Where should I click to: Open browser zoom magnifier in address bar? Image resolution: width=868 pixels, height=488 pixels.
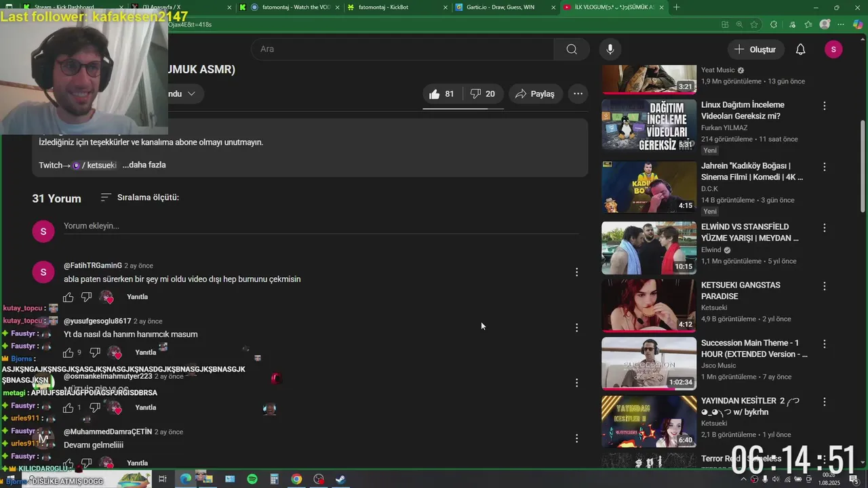tap(740, 24)
